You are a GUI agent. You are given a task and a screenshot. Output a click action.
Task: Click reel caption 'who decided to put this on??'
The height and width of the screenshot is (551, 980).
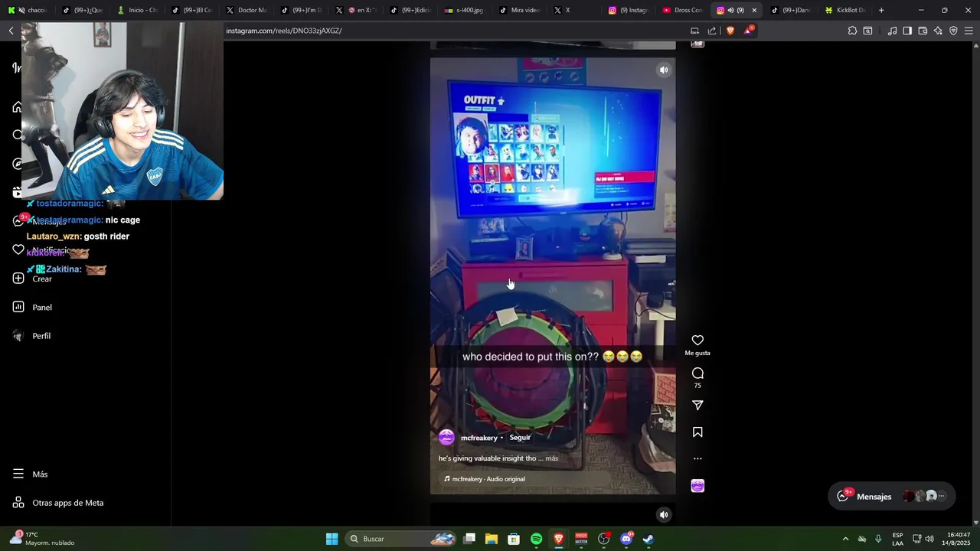tap(531, 357)
